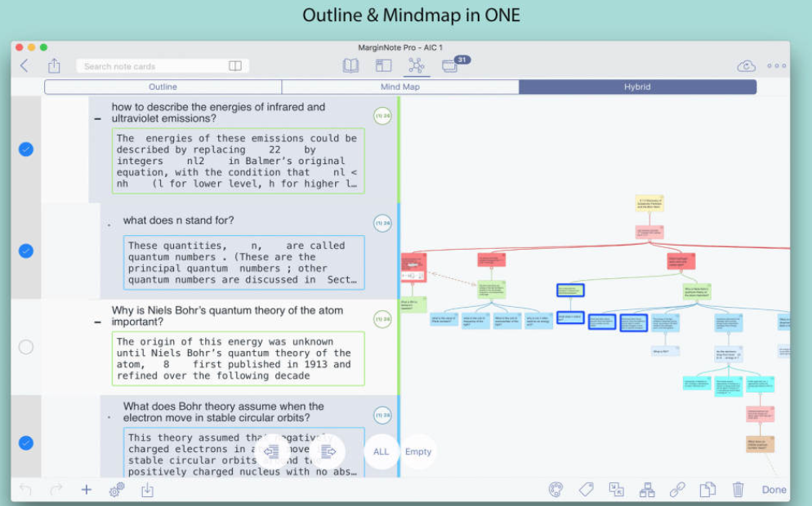Click page badge on 'what does n stand for?'

point(382,223)
